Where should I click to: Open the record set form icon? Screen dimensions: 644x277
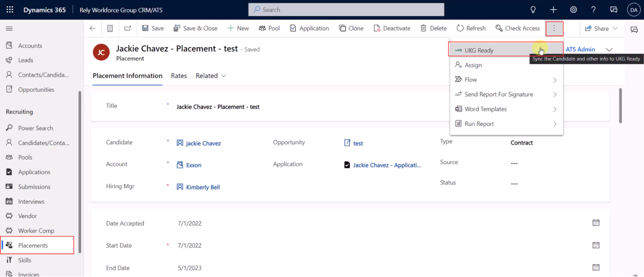pos(110,29)
